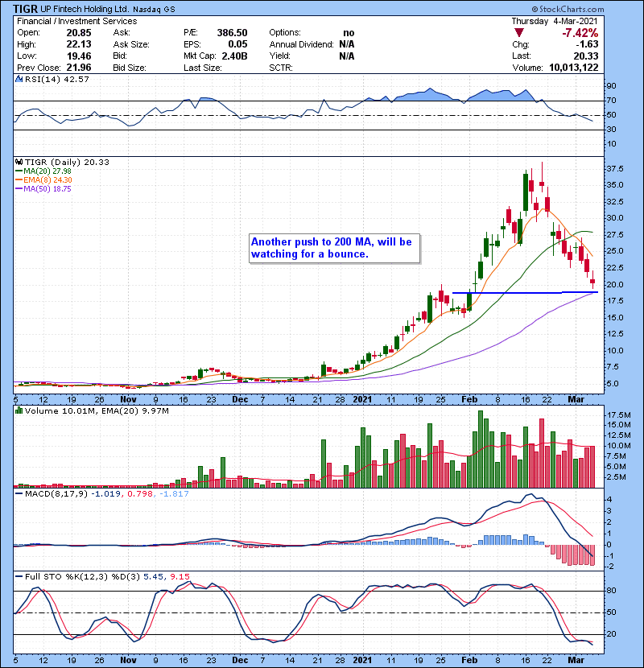
Task: Click the red down-triangle change indicator
Action: (519, 33)
